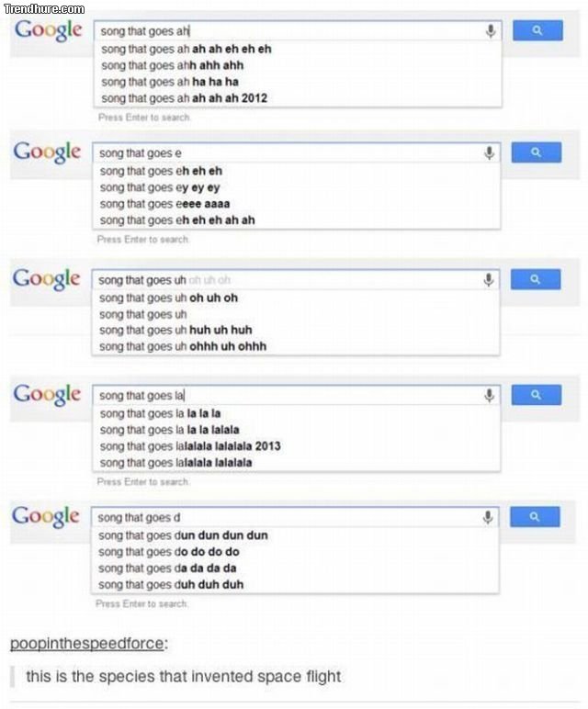Select suggestion "song that goes da da da da"

169,568
